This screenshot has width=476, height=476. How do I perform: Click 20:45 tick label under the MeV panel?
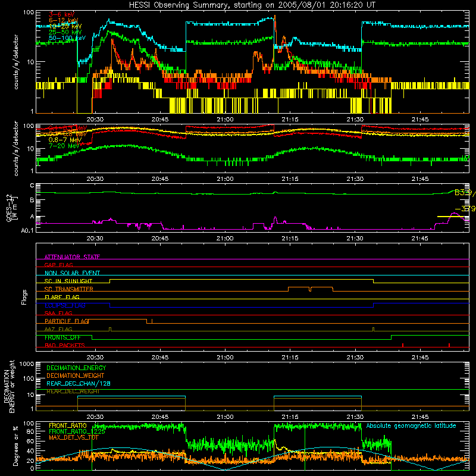point(160,179)
